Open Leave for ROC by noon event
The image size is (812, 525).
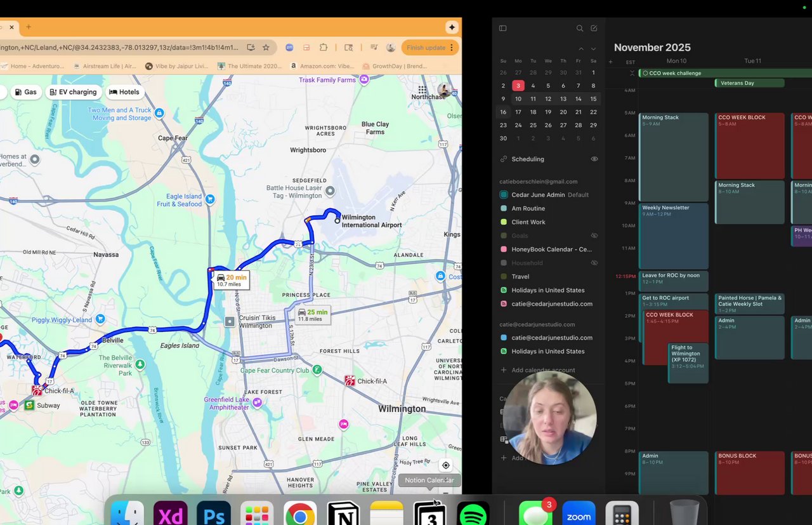[x=674, y=281]
